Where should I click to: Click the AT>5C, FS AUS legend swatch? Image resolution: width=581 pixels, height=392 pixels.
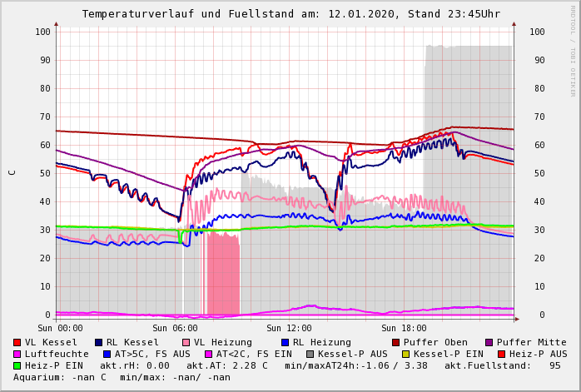[105, 354]
